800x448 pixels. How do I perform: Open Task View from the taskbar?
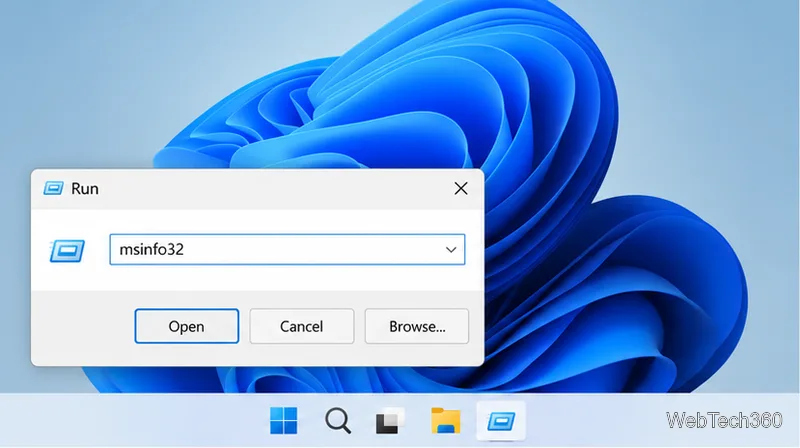click(x=390, y=421)
